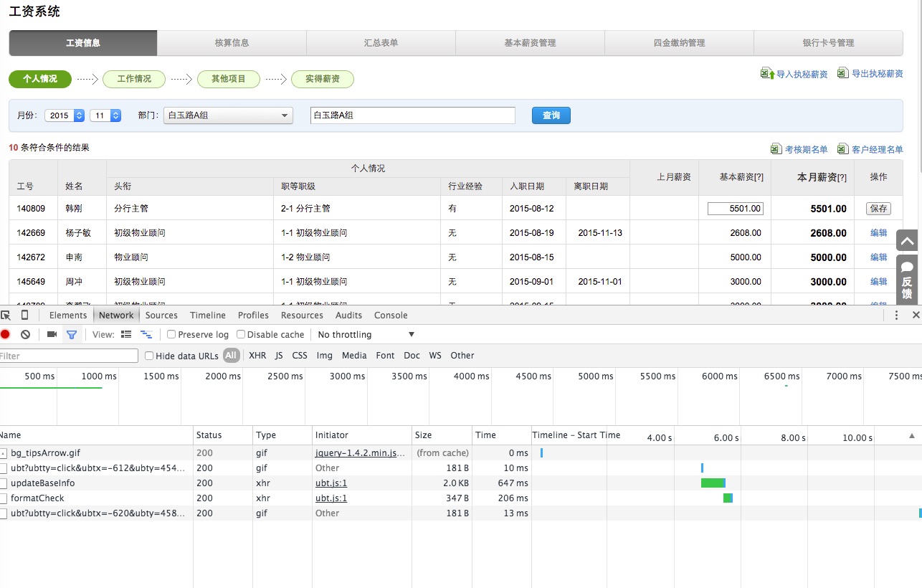Switch to the 核算信息 tab
922x588 pixels.
tap(232, 43)
